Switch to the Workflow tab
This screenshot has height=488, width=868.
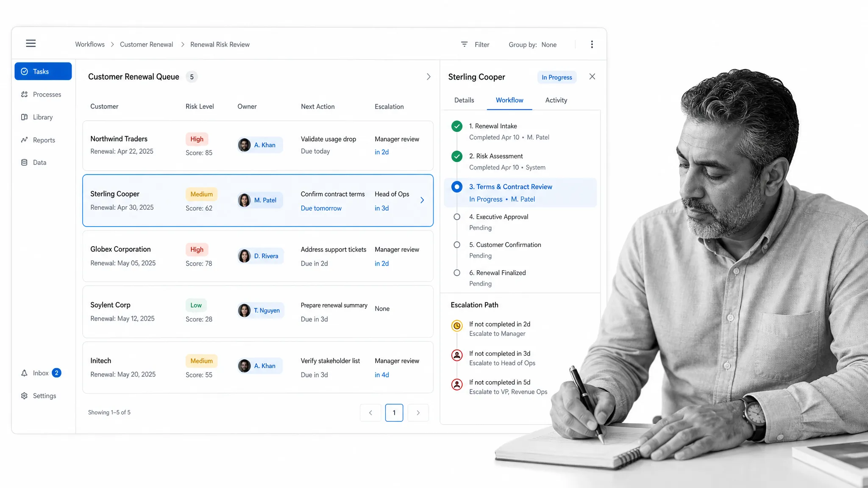pos(509,100)
